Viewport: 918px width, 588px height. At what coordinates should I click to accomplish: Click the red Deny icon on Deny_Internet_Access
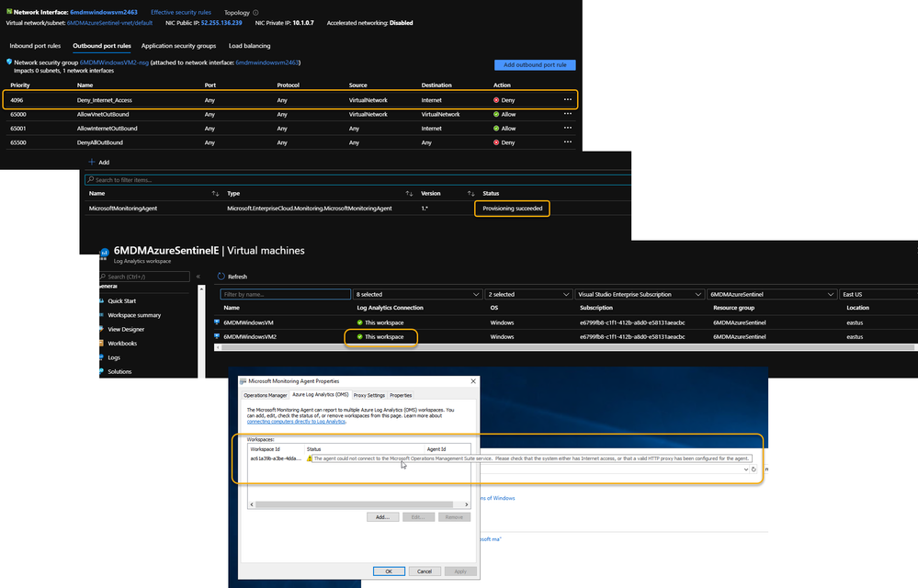coord(496,100)
